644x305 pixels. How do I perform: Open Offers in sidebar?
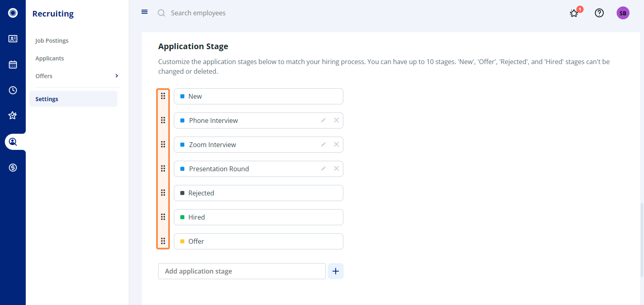pyautogui.click(x=44, y=76)
